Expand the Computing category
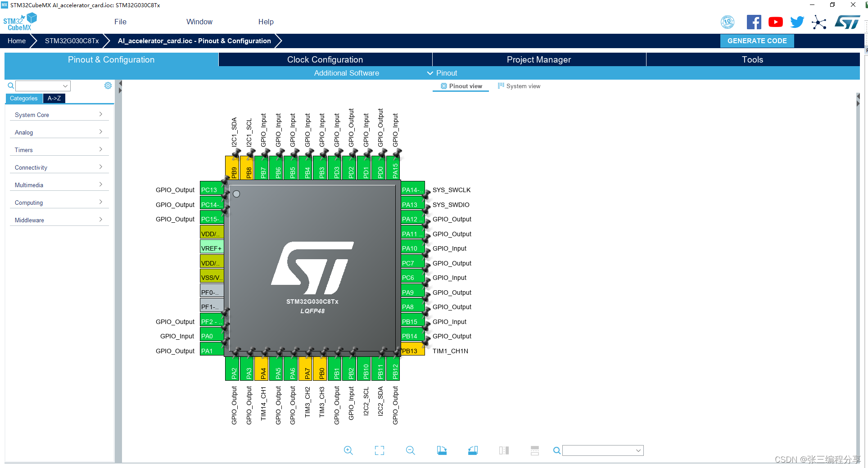The height and width of the screenshot is (468, 868). click(59, 202)
